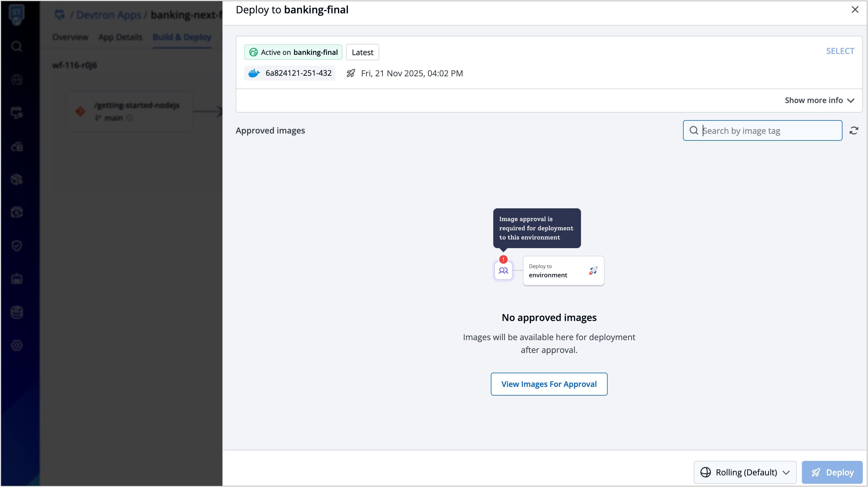Open the global settings gear in sidebar
Image resolution: width=868 pixels, height=487 pixels.
tap(17, 345)
